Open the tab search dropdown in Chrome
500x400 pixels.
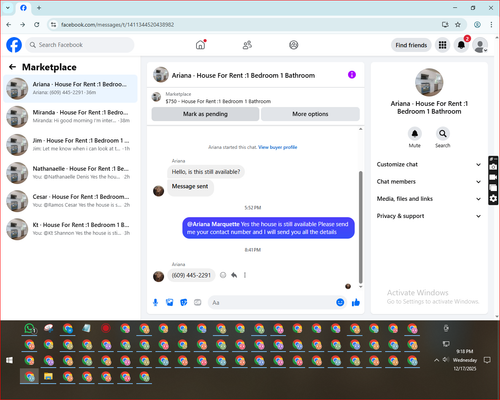[x=8, y=8]
